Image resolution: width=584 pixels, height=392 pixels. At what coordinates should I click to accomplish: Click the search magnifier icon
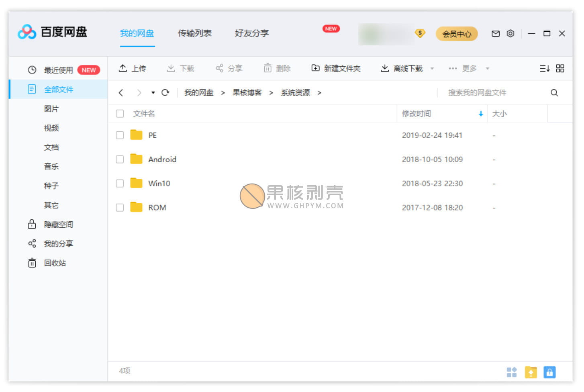coord(554,93)
